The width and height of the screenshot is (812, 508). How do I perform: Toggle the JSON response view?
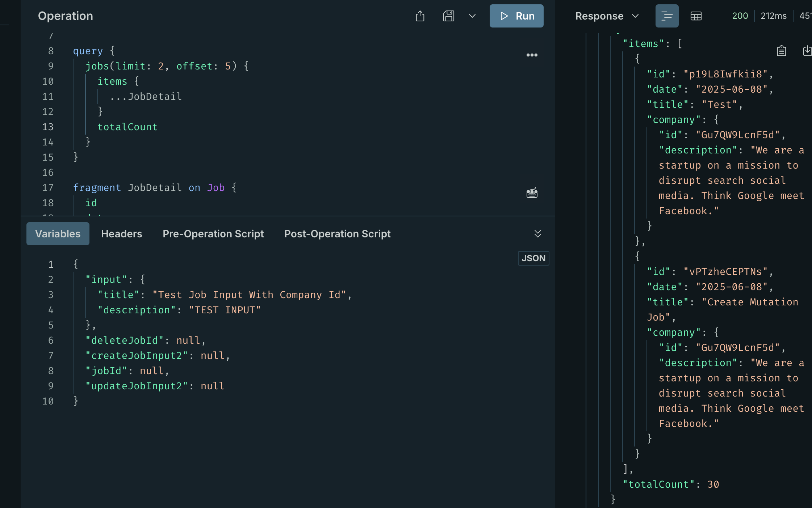pos(667,16)
